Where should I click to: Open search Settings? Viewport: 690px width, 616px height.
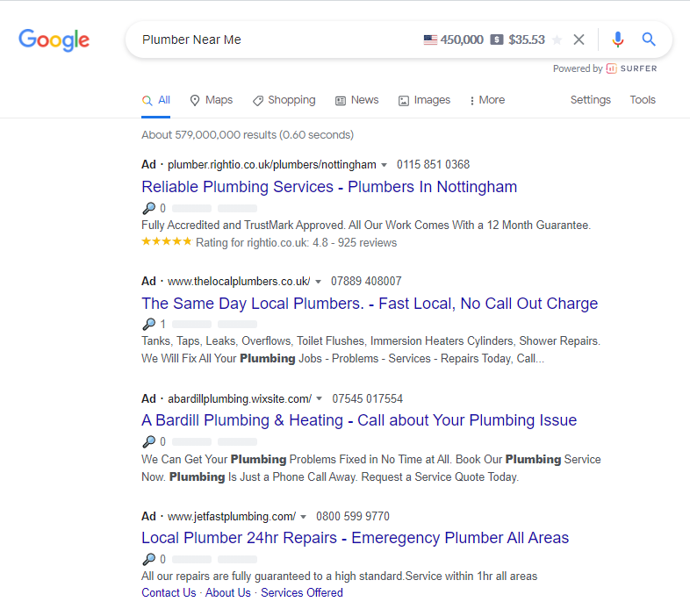point(591,100)
